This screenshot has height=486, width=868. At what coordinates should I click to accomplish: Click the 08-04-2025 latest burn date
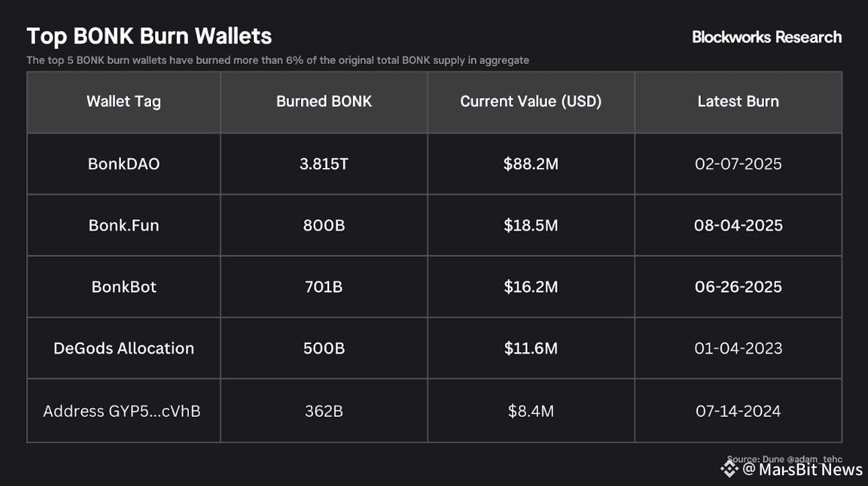pyautogui.click(x=738, y=225)
